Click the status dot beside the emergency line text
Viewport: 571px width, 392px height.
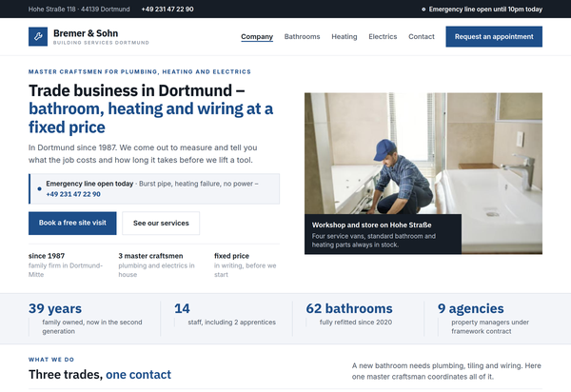423,10
